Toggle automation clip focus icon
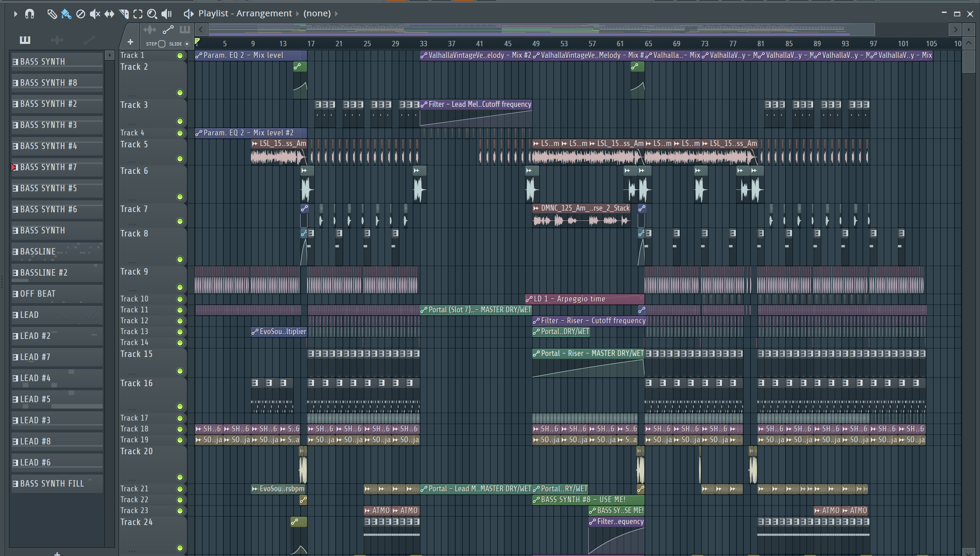 pos(168,29)
